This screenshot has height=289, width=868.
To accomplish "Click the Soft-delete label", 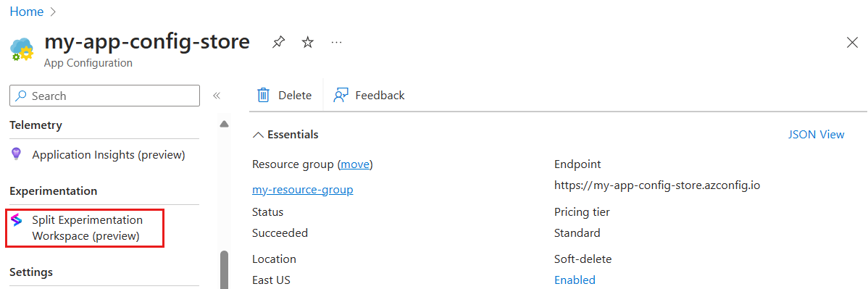I will [x=583, y=259].
